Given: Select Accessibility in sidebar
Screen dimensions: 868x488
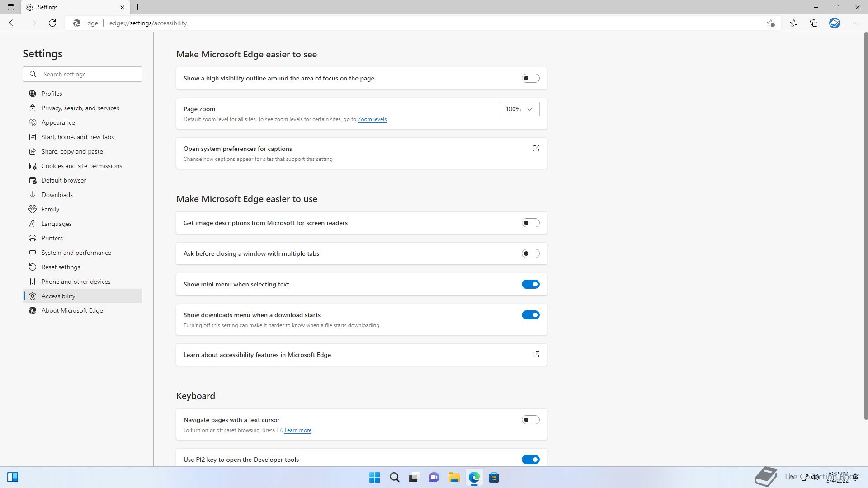Looking at the screenshot, I should [x=82, y=296].
